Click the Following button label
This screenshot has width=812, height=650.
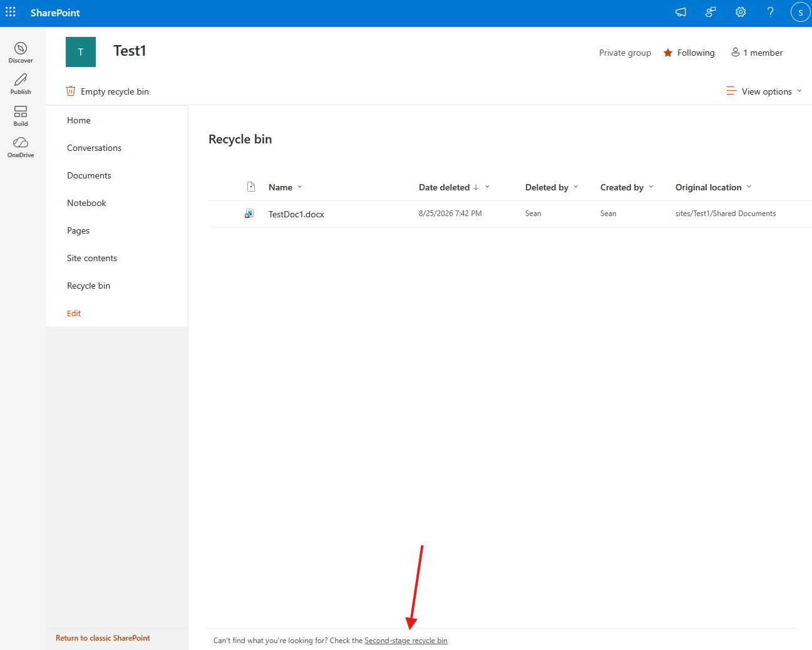(x=696, y=53)
